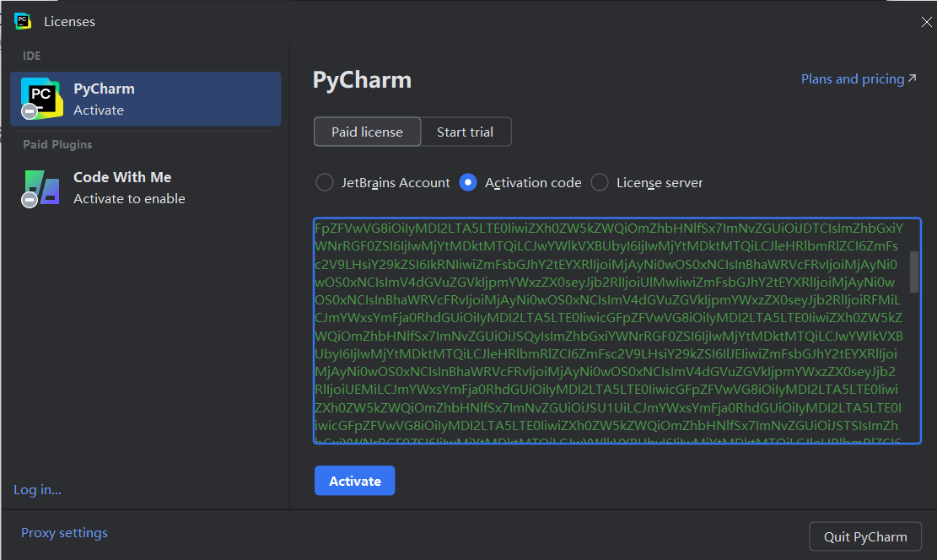Select the PyCharm Activate entry

(x=145, y=100)
